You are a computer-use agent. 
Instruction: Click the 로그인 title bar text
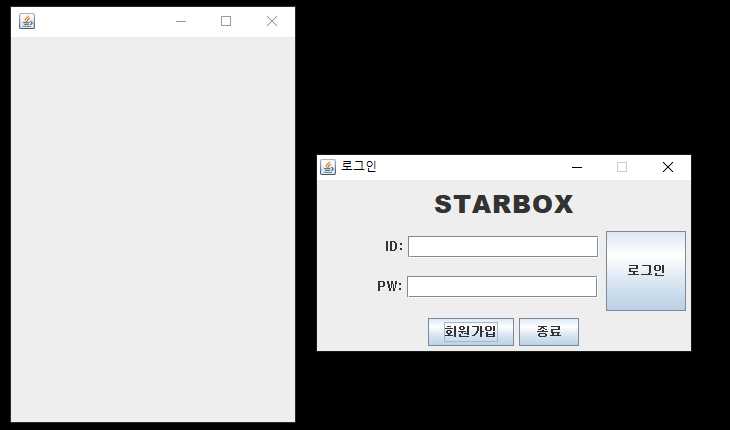358,166
